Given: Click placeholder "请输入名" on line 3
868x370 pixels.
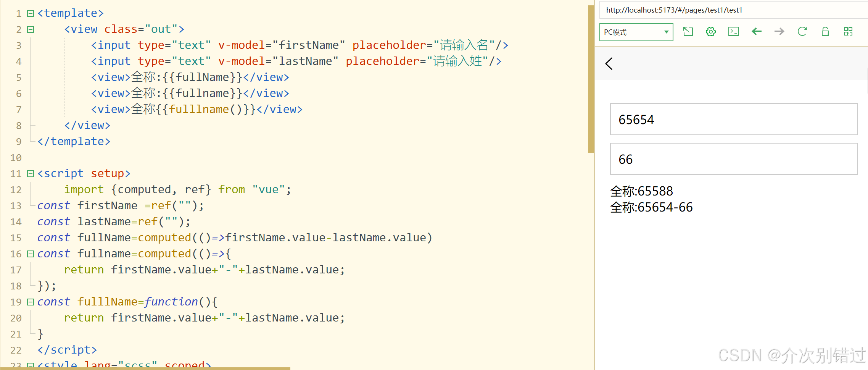Looking at the screenshot, I should tap(424, 45).
